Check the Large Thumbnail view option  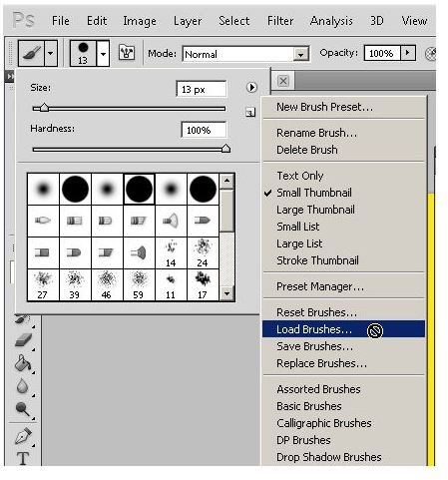coord(315,210)
